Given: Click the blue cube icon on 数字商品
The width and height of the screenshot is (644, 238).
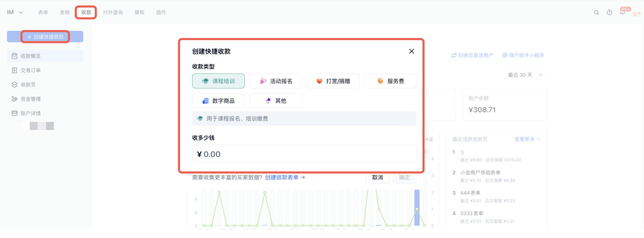Looking at the screenshot, I should tap(205, 101).
